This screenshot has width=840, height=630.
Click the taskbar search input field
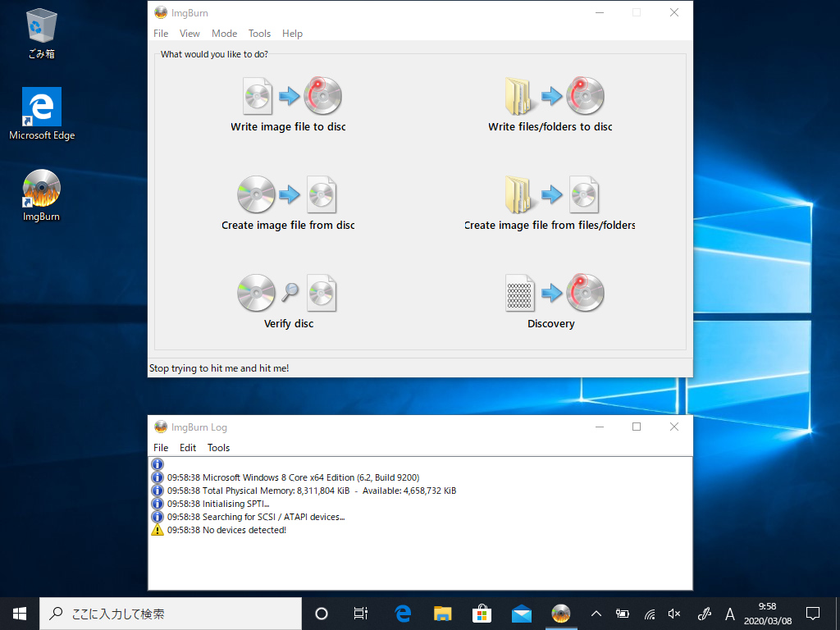tap(170, 613)
